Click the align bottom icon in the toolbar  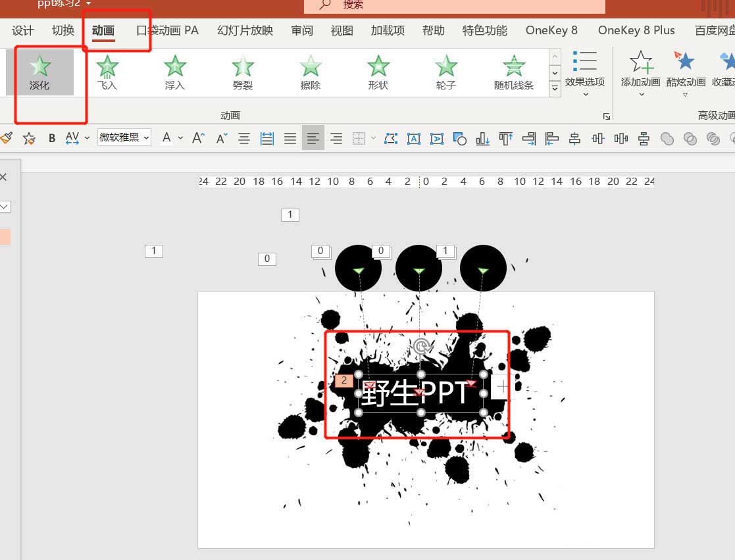click(483, 138)
